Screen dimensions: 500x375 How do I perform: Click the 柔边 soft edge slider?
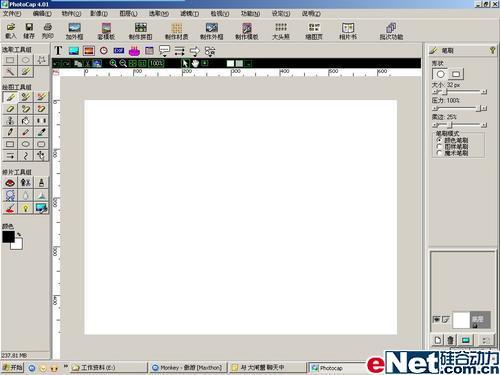[x=460, y=125]
